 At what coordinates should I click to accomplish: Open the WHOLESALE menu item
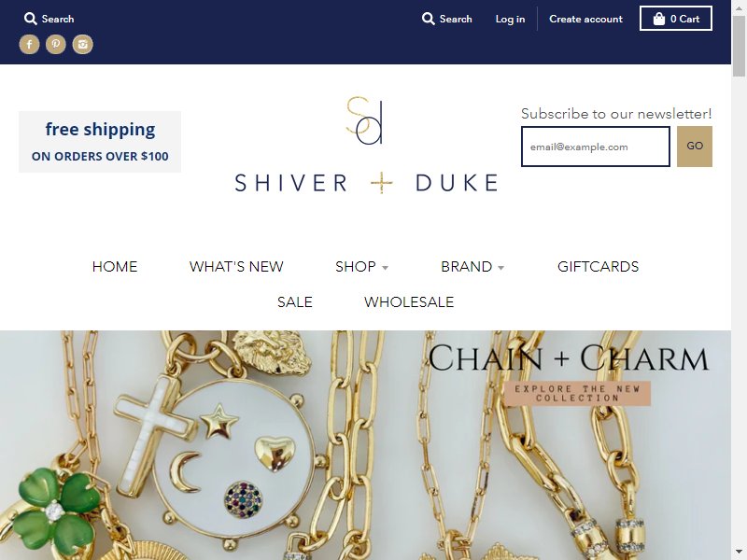pyautogui.click(x=409, y=301)
